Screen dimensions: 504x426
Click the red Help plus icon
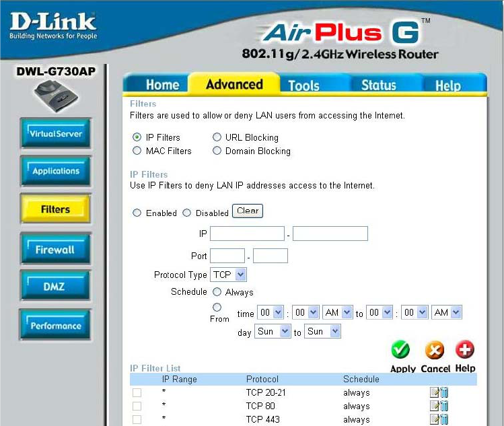(465, 349)
